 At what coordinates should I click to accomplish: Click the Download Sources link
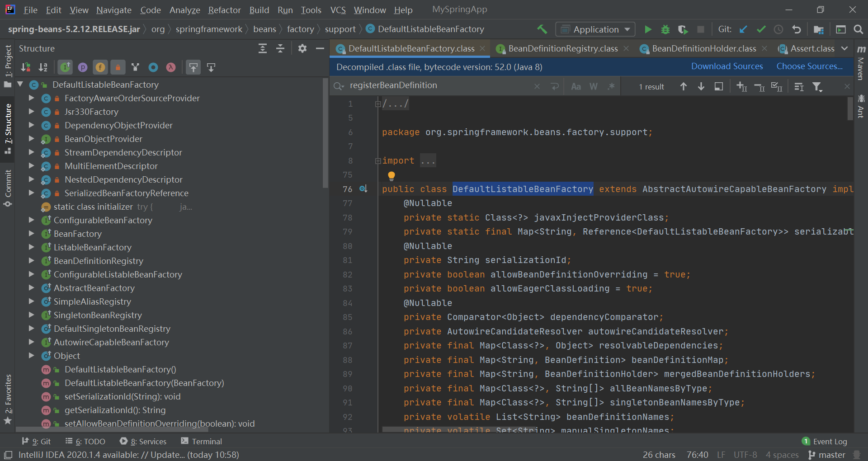click(x=727, y=66)
